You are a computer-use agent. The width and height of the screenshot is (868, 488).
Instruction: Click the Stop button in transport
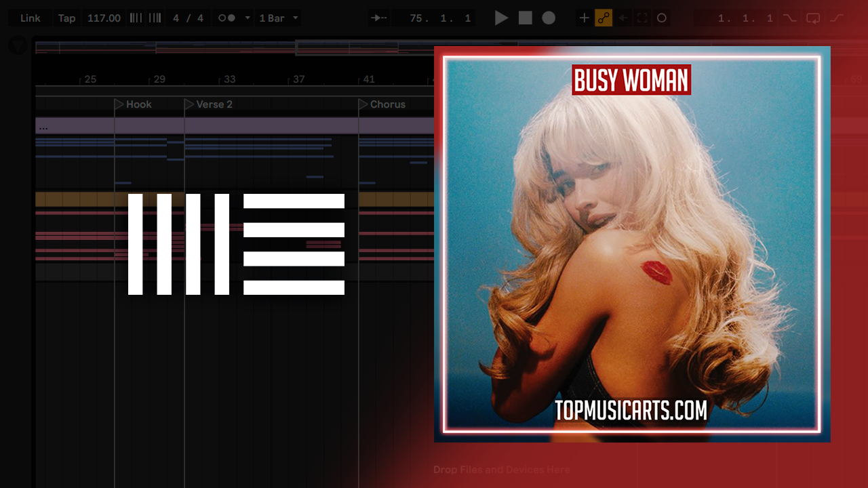pos(526,18)
